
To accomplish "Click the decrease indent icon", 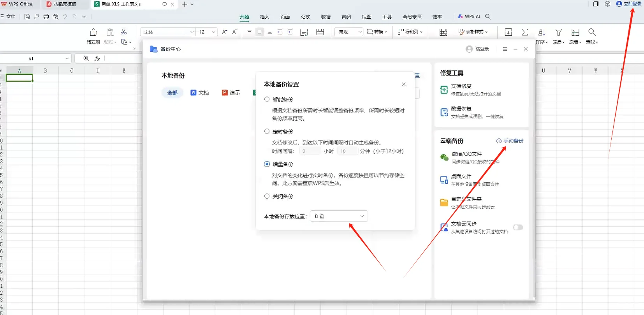I will tap(280, 32).
